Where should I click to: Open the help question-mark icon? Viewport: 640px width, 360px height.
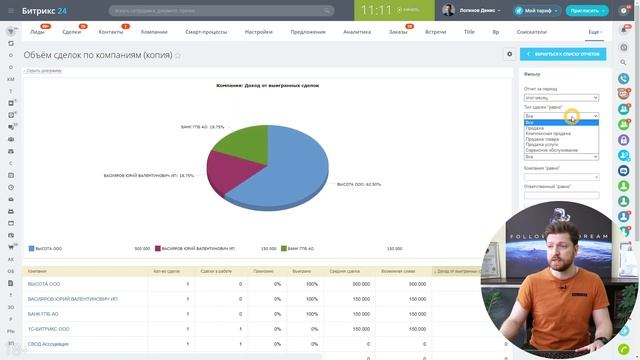point(624,11)
